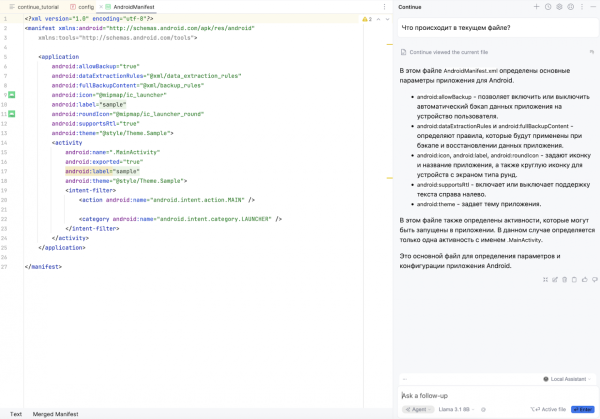Click thumbs up on the response
The image size is (600, 419).
[582, 279]
